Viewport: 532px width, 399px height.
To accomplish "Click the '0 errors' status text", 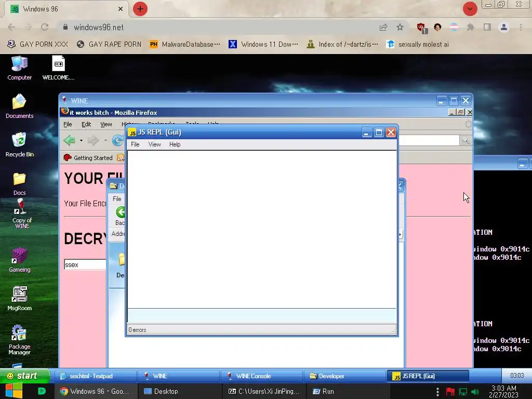I will 137,330.
